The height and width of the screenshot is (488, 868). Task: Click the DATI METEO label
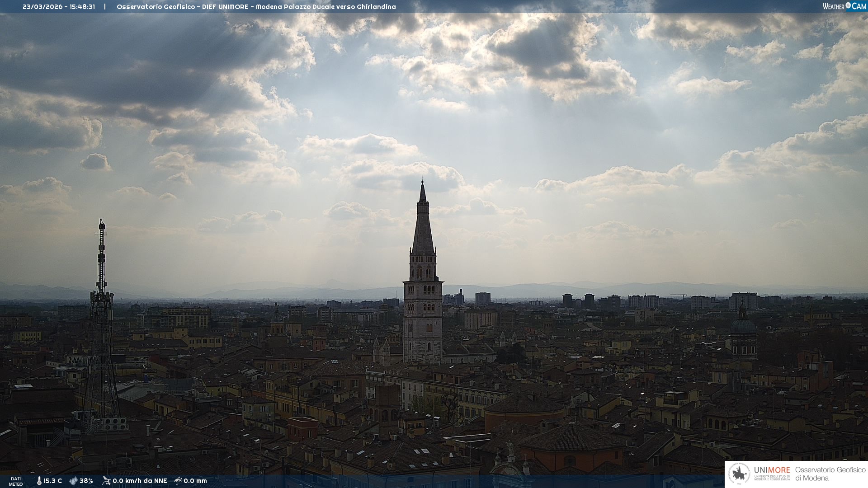(16, 481)
